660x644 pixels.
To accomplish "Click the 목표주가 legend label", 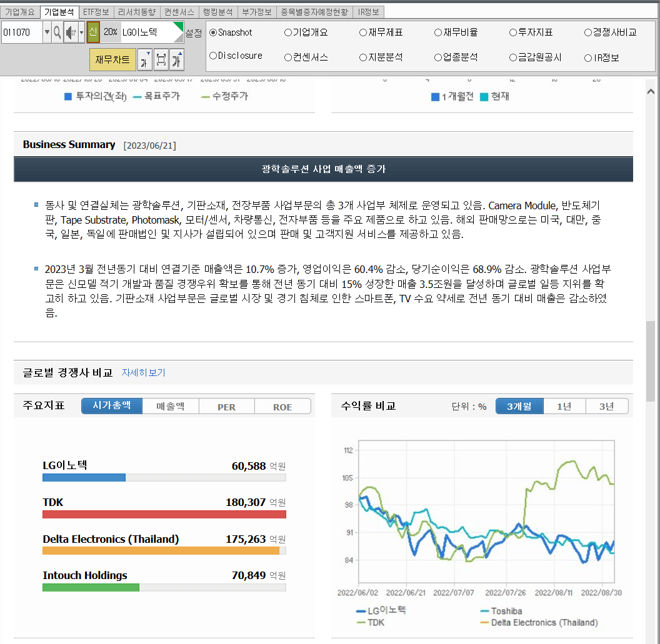I will [162, 96].
